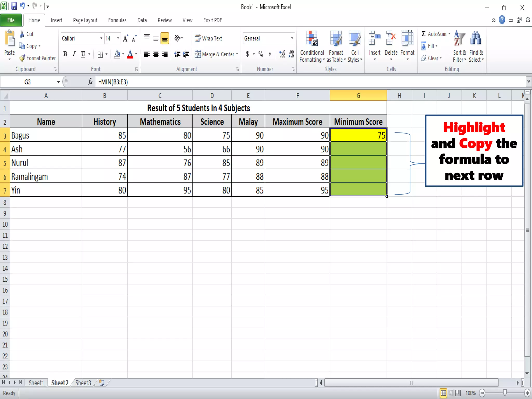
Task: Click Delete cells button
Action: coord(391,46)
